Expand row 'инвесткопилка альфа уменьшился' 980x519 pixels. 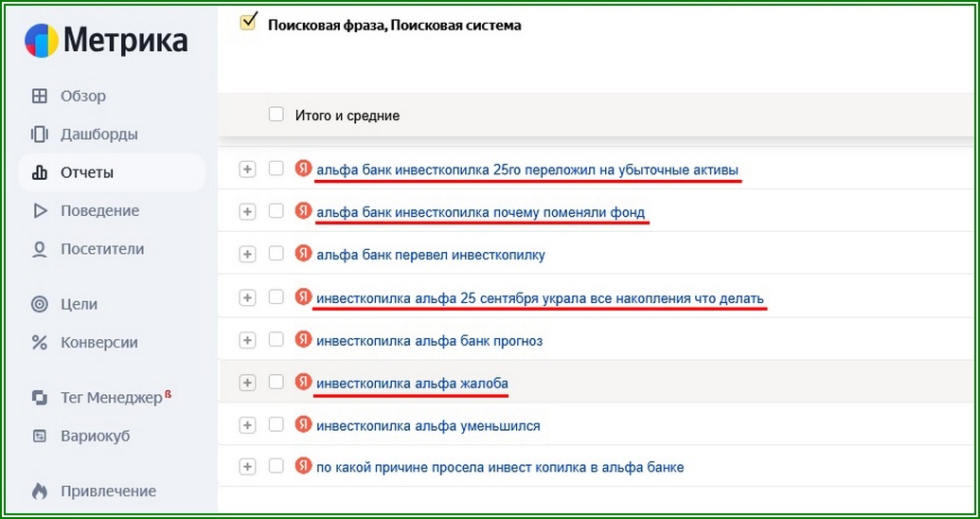click(247, 425)
